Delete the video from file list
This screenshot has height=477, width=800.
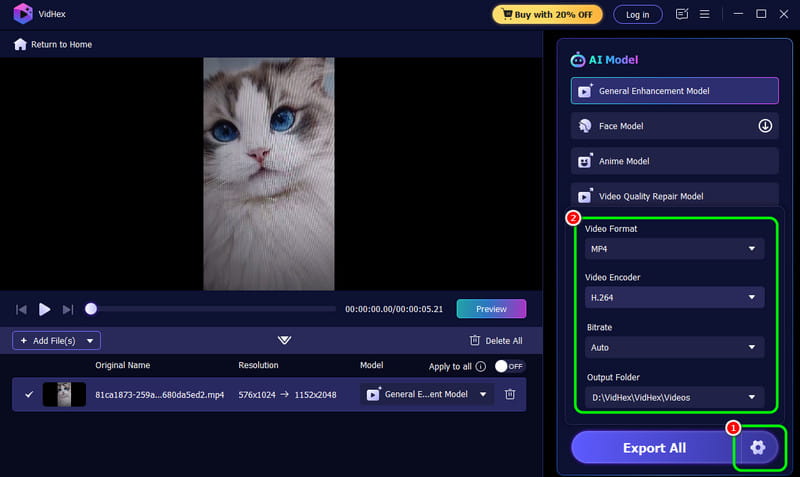point(510,394)
